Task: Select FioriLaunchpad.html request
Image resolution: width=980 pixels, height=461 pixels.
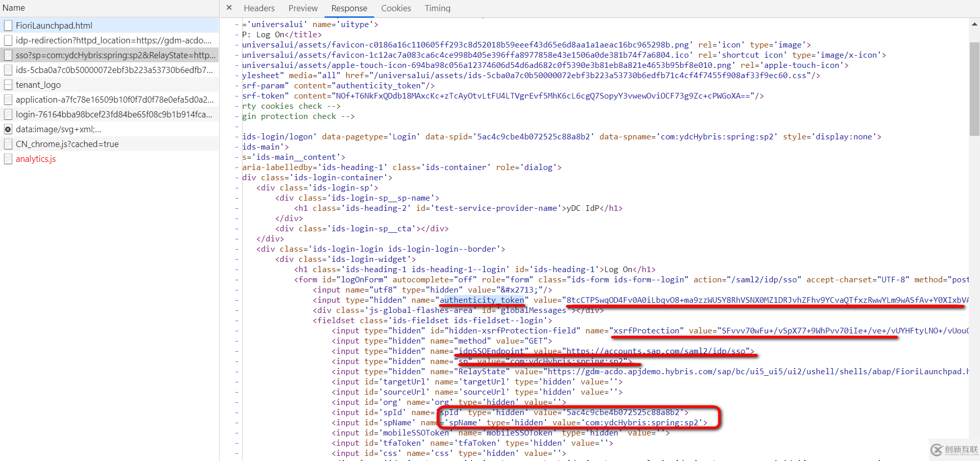Action: tap(54, 26)
